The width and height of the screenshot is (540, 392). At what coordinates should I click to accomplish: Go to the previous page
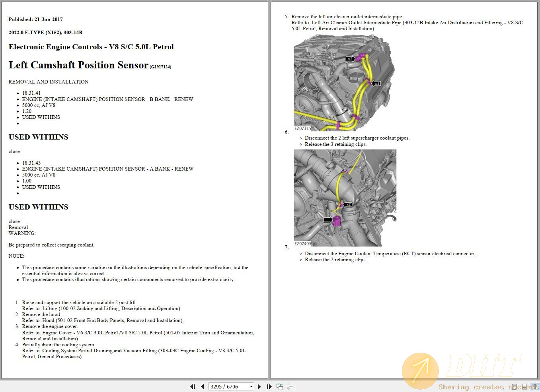coord(203,386)
